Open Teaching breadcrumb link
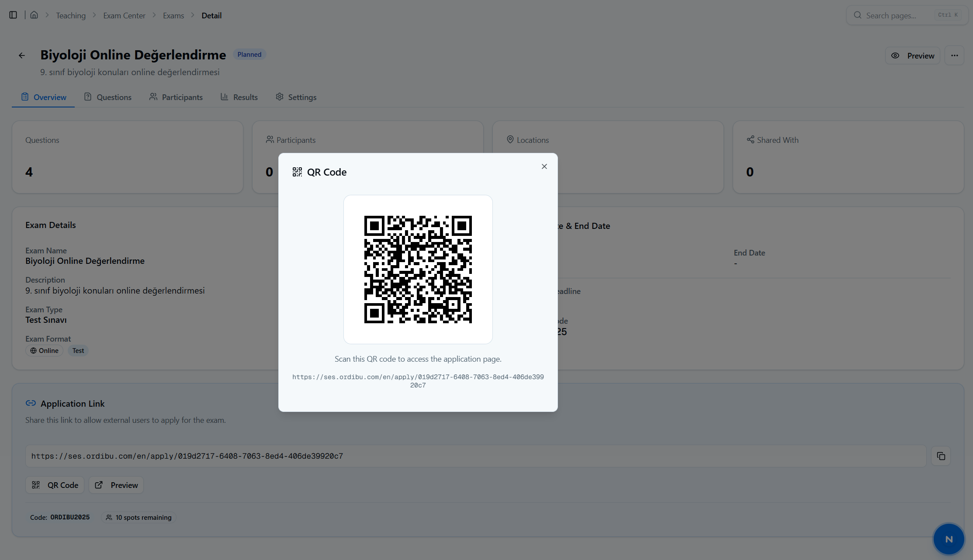The height and width of the screenshot is (560, 973). click(x=71, y=16)
